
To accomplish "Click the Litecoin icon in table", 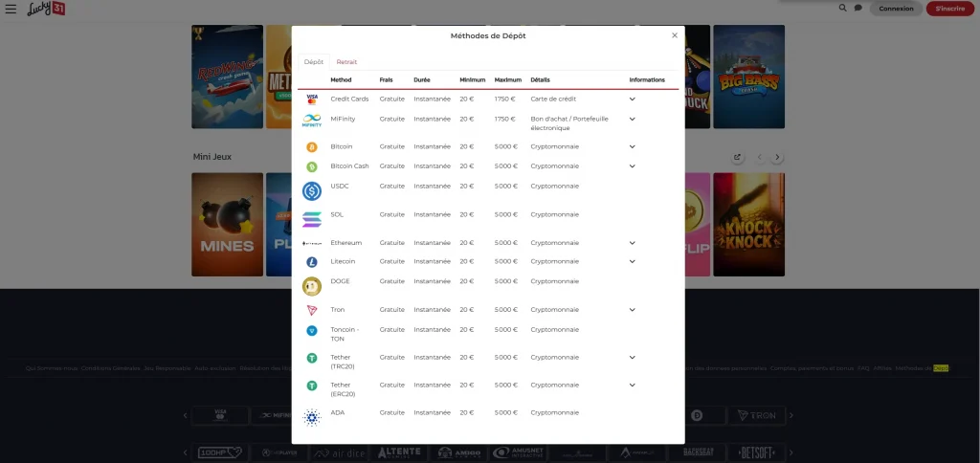I will 311,262.
